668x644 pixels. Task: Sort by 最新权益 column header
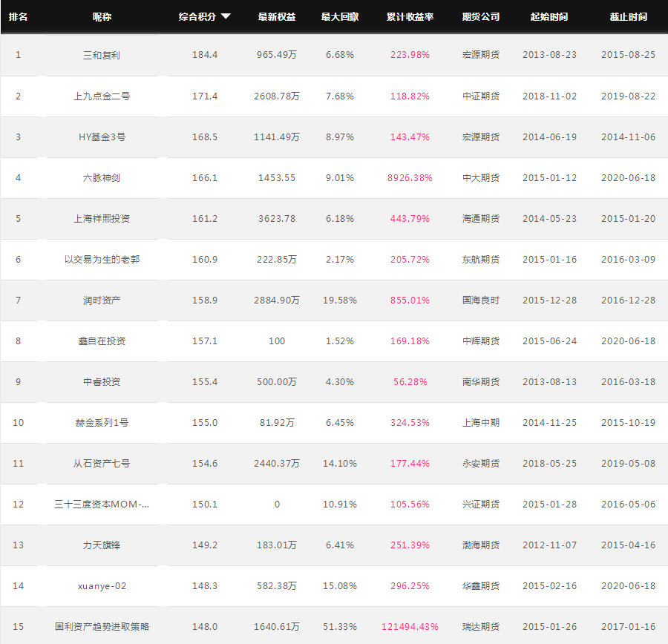click(x=277, y=16)
